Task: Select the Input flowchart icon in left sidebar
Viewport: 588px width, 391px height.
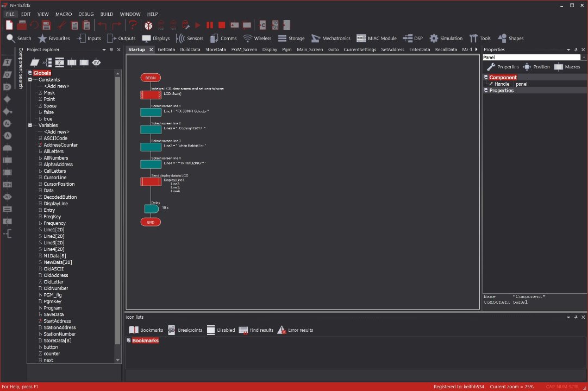Action: (7, 62)
